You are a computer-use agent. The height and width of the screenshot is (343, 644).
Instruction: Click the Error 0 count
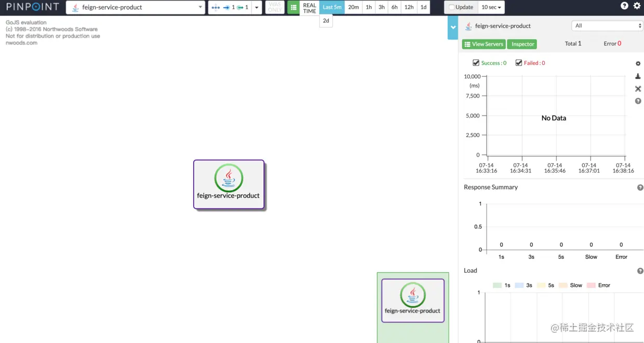point(612,44)
